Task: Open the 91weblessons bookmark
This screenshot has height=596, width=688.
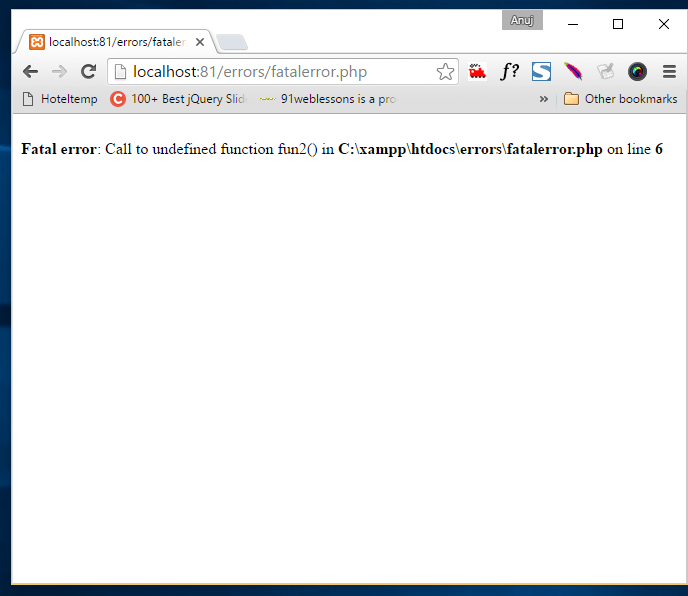Action: click(328, 99)
